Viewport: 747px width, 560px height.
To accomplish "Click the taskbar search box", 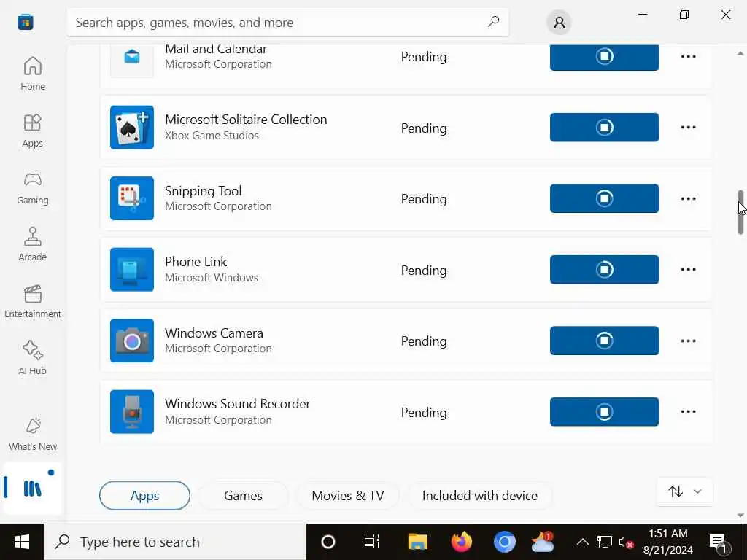I will (x=175, y=542).
